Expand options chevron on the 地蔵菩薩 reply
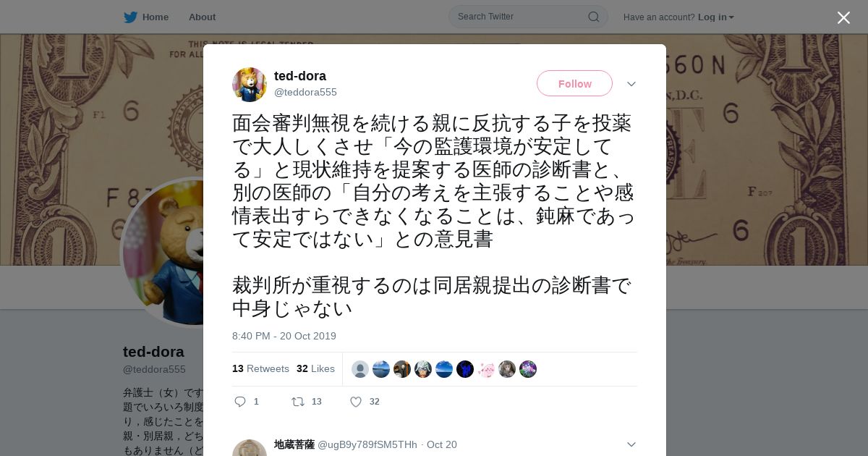The image size is (868, 456). click(x=631, y=444)
